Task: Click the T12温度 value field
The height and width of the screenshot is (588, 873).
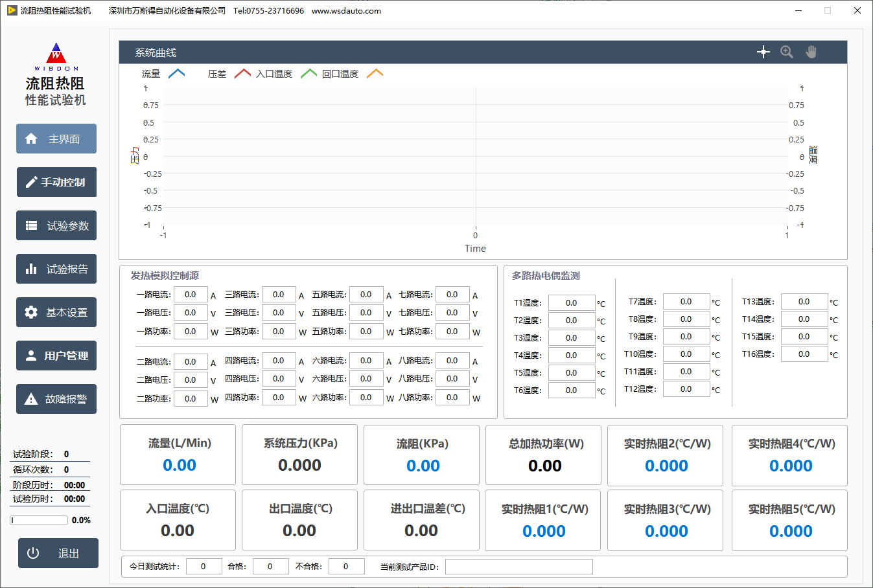Action: pos(686,389)
